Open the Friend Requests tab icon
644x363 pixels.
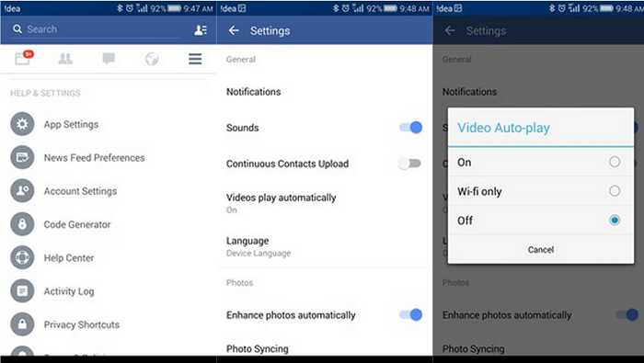coord(65,59)
